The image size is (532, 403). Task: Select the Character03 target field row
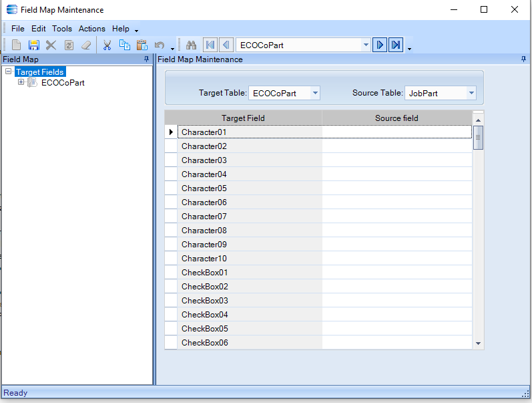(x=250, y=160)
